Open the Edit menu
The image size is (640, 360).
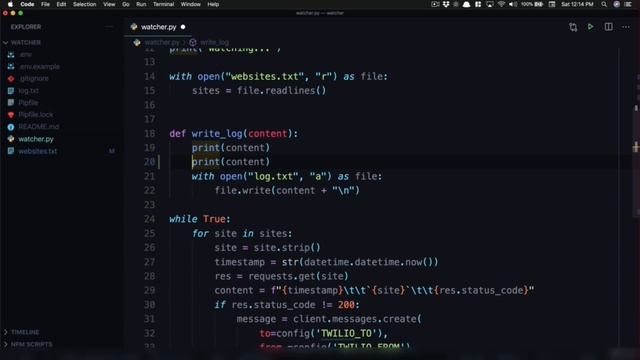(61, 4)
